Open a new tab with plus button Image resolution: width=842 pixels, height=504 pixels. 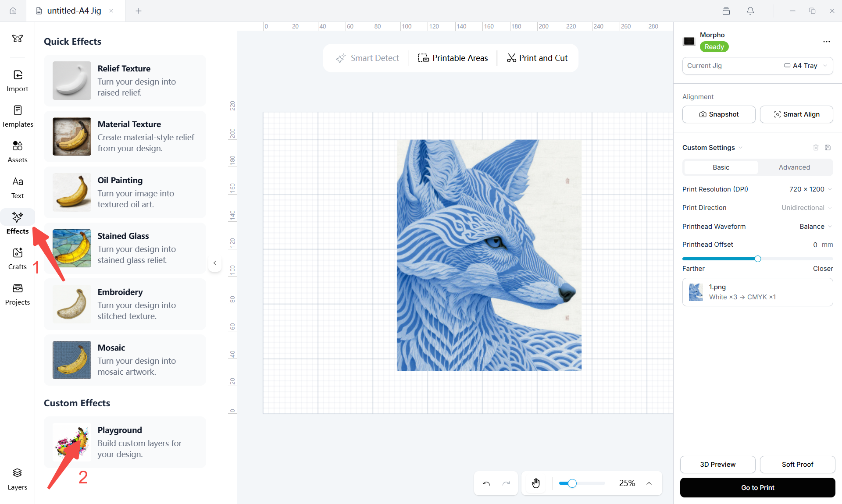(139, 11)
